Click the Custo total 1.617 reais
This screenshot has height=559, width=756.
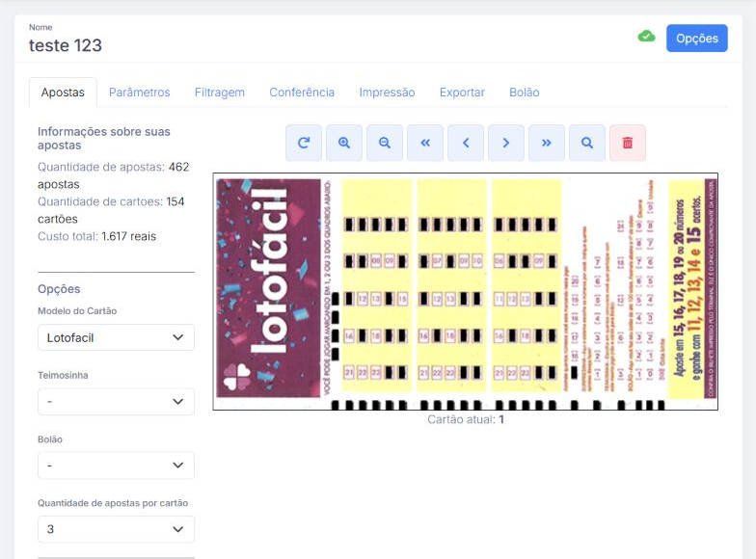click(x=96, y=236)
